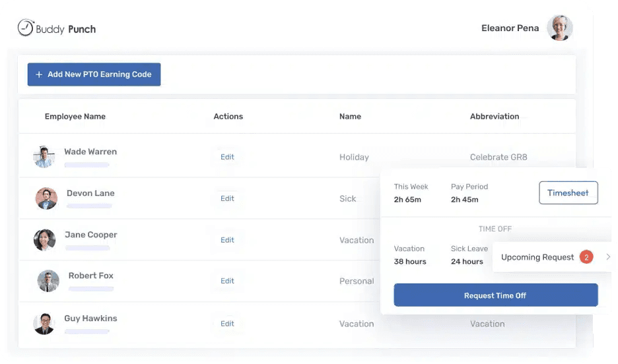This screenshot has width=618, height=364.
Task: Edit Robert Fox's Personal entry
Action: (x=227, y=281)
